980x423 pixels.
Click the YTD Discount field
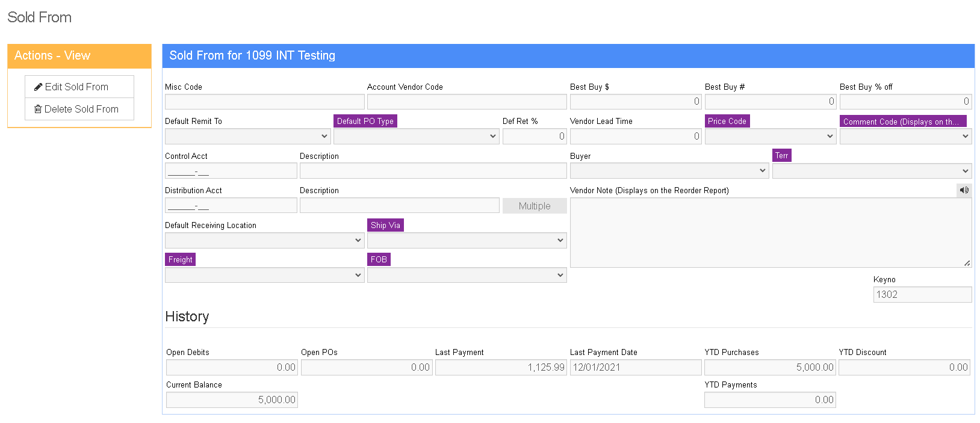pos(904,368)
